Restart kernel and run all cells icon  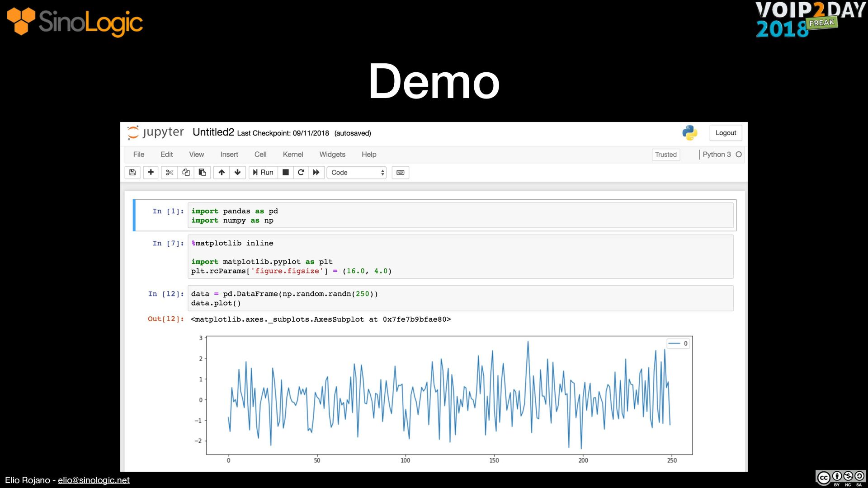pos(316,172)
